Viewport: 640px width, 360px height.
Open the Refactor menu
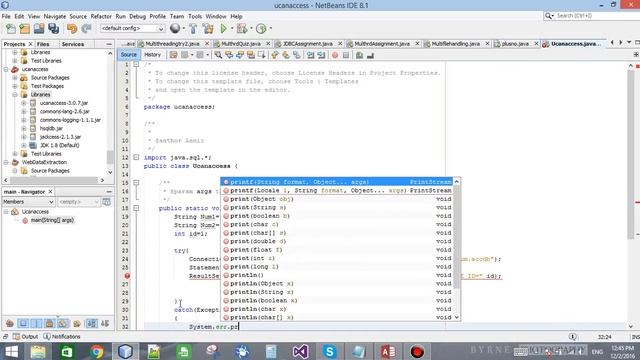[101, 16]
